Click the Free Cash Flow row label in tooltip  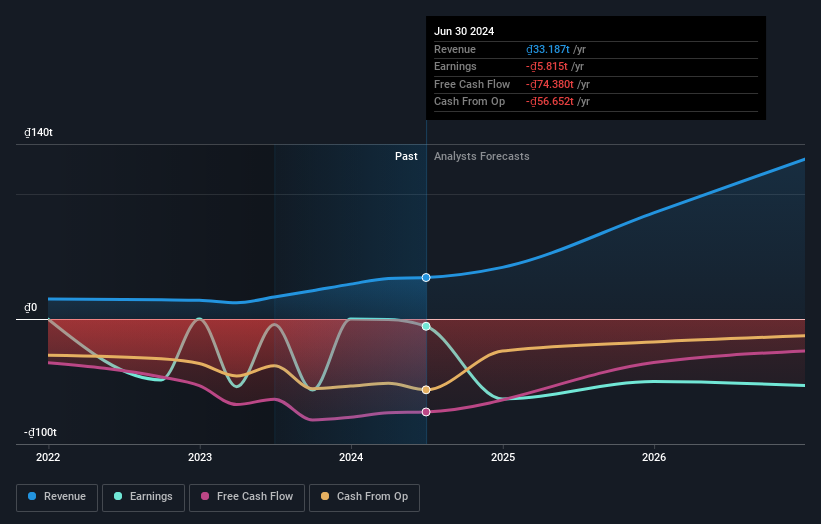(472, 84)
